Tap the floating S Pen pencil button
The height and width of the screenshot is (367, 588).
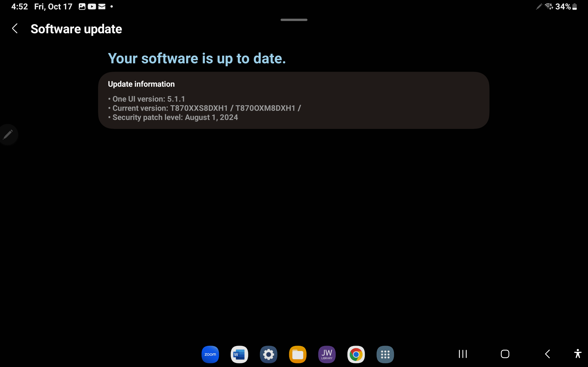click(x=8, y=134)
